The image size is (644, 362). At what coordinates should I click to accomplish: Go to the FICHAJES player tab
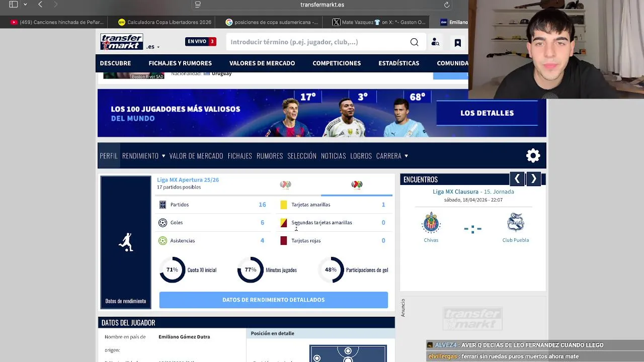(x=239, y=156)
